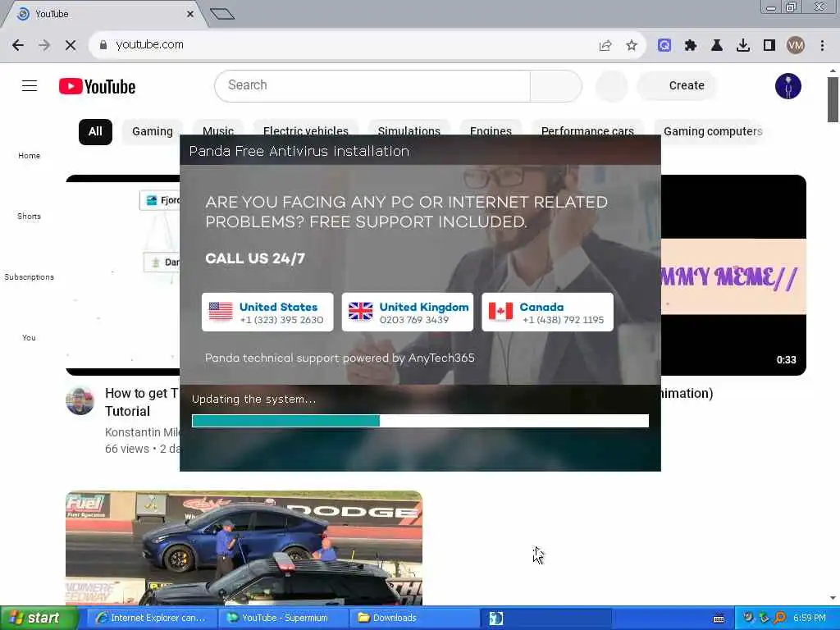Open Subscriptions in the YouTube sidebar
The image size is (840, 630).
point(29,277)
